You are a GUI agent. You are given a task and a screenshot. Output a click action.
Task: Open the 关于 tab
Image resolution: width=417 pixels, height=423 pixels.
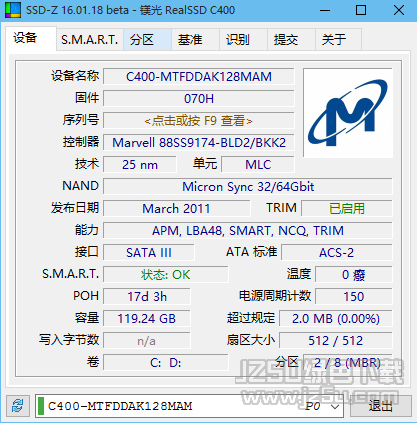coord(338,40)
